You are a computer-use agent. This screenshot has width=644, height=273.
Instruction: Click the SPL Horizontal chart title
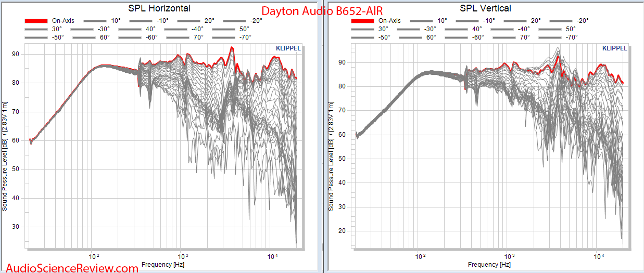[159, 8]
